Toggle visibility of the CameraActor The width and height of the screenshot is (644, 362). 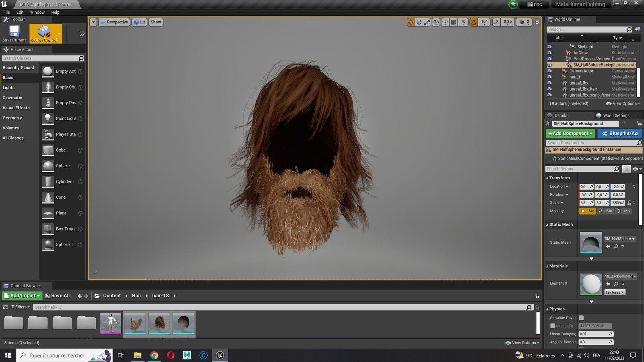(549, 71)
